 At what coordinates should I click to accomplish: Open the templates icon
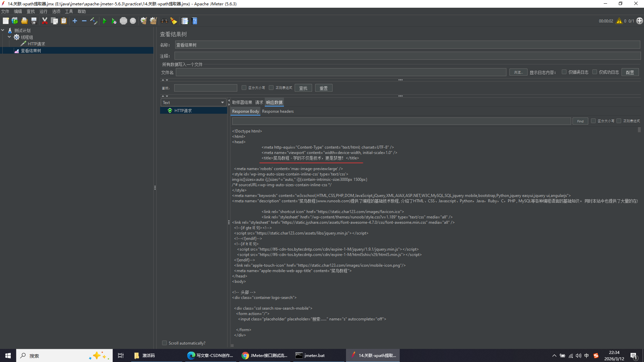(15, 21)
